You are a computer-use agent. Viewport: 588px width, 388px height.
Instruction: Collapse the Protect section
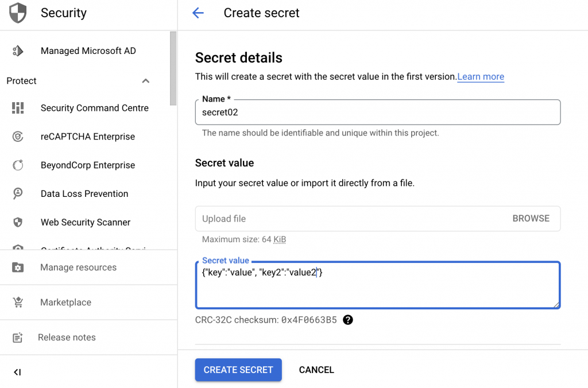[146, 80]
